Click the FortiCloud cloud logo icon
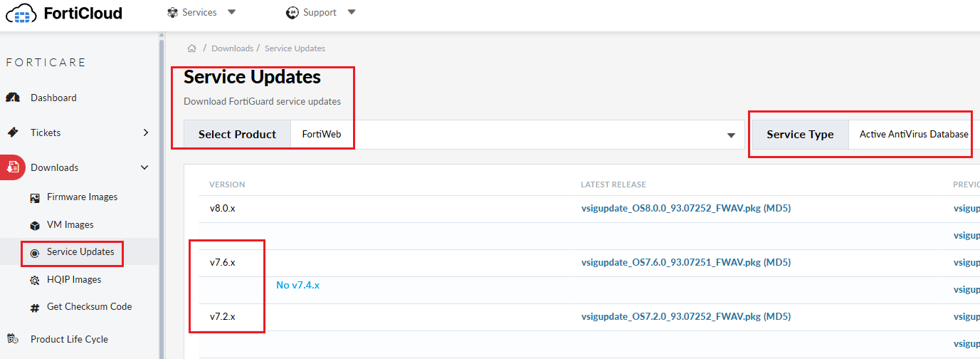The height and width of the screenshot is (359, 980). (x=21, y=14)
